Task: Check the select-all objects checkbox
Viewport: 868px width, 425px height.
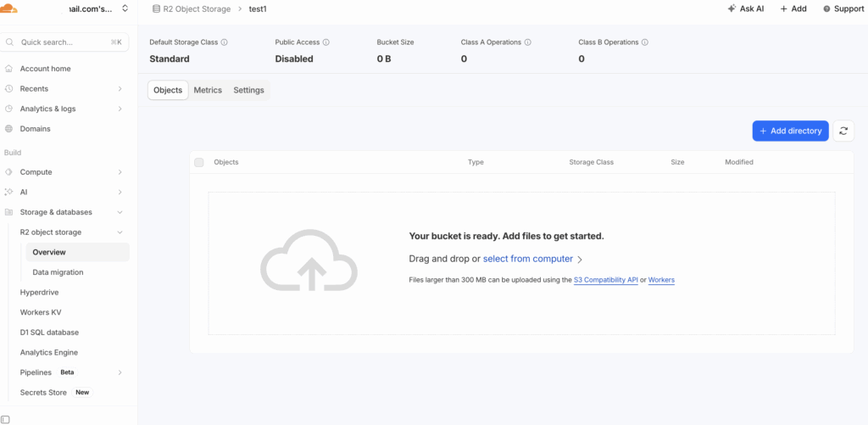Action: 199,162
